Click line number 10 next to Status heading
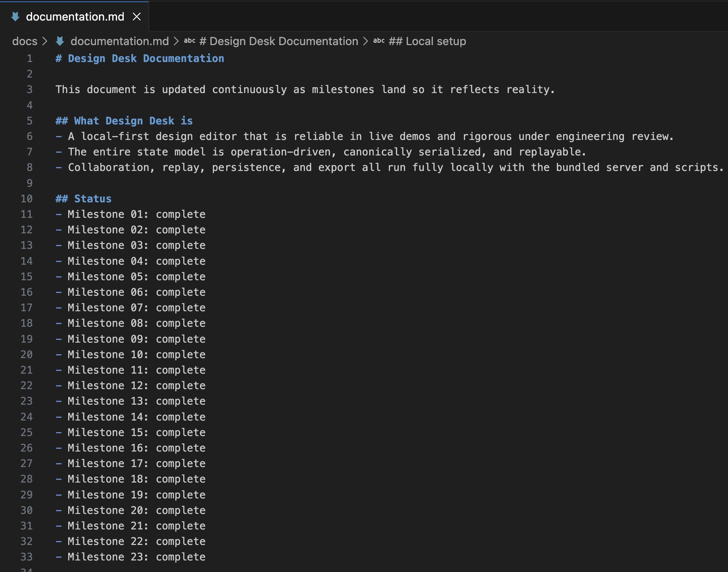This screenshot has height=572, width=728. pos(26,198)
